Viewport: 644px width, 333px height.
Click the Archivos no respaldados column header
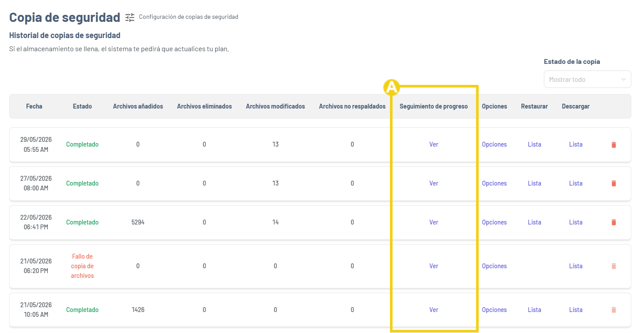click(x=352, y=106)
